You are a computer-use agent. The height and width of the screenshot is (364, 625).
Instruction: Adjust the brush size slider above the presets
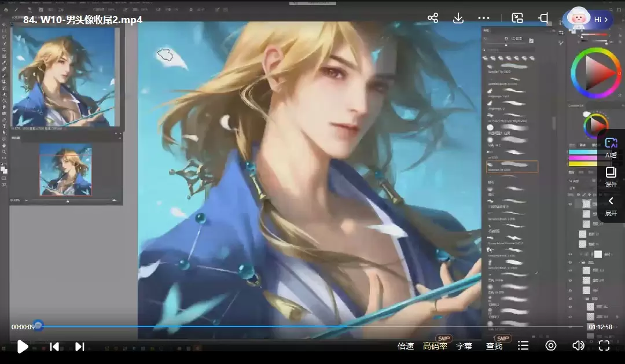506,44
